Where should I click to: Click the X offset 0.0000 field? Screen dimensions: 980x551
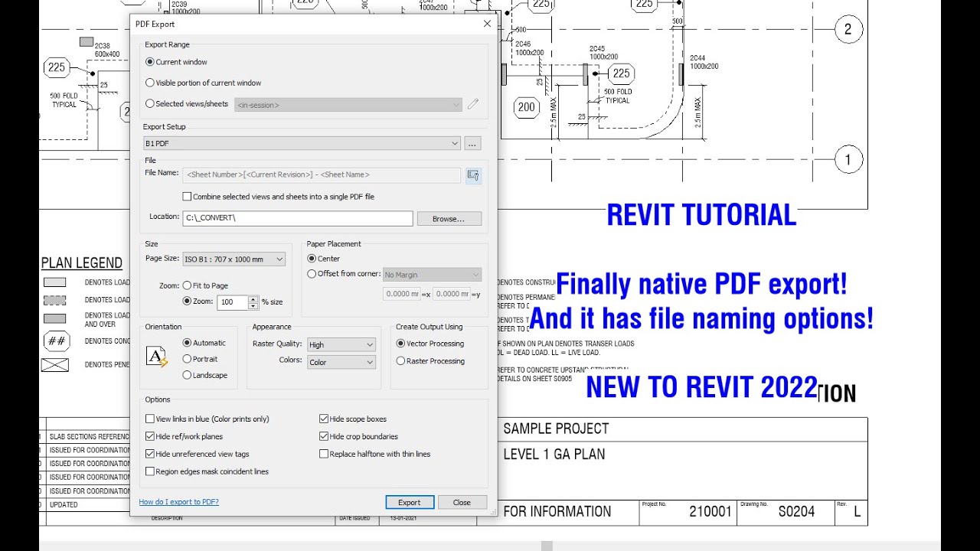tap(402, 294)
